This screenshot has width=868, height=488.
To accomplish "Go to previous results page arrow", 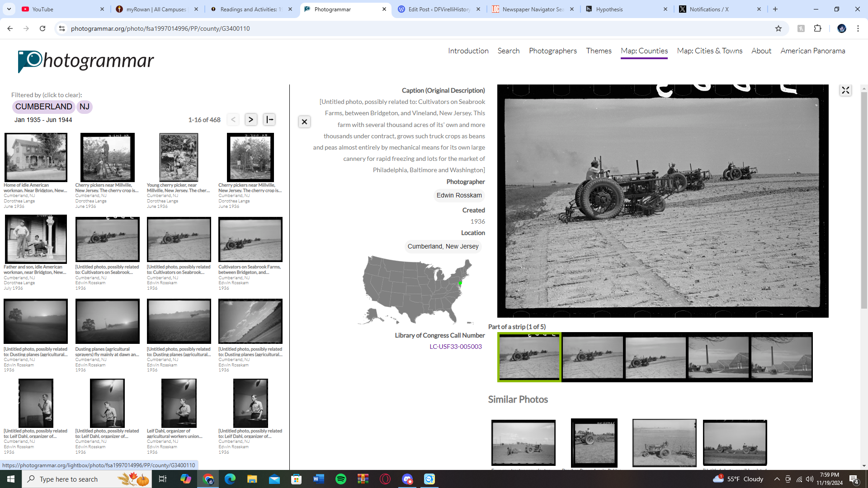I will [x=233, y=120].
